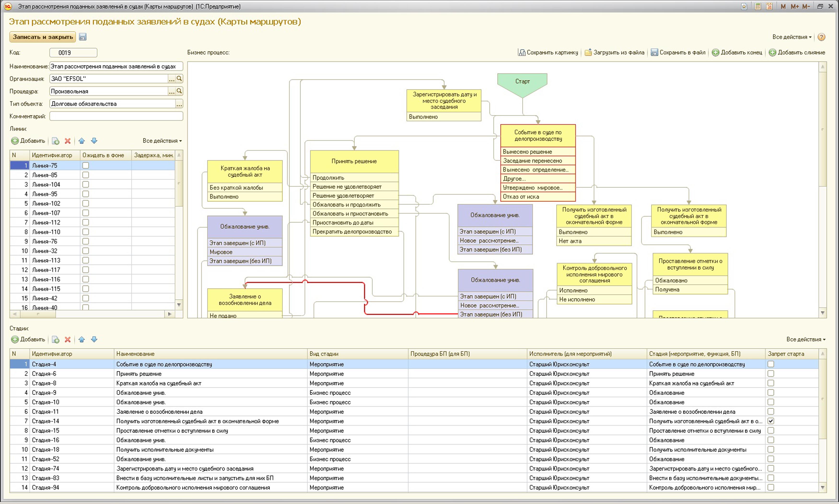Uncheck start ban for Стадия--14
Screen dimensions: 839x504
(x=771, y=421)
